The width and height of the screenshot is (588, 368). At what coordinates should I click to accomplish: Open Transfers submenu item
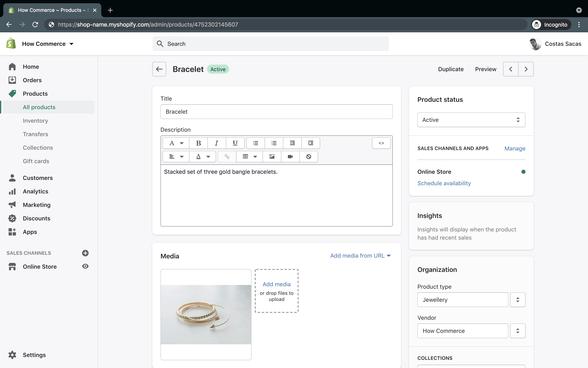point(36,134)
